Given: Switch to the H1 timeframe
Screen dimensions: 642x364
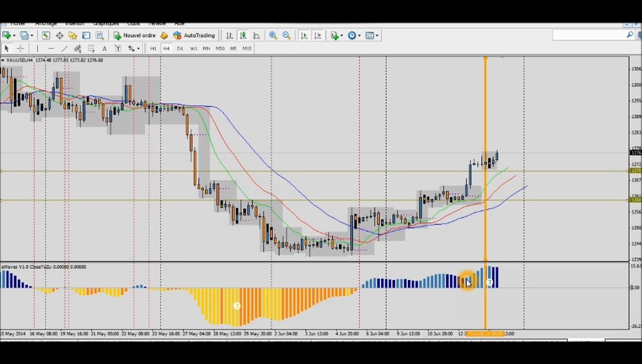Looking at the screenshot, I should [x=153, y=49].
